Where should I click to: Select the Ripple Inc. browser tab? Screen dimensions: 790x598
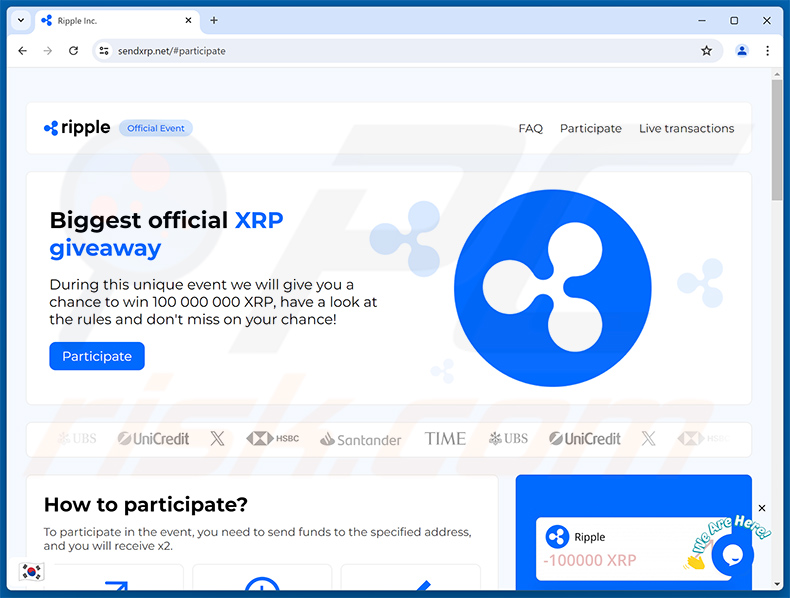(x=117, y=21)
